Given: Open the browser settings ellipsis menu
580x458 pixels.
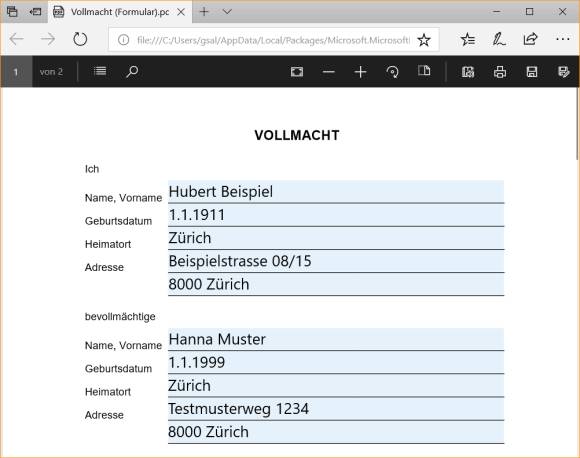Looking at the screenshot, I should click(563, 39).
